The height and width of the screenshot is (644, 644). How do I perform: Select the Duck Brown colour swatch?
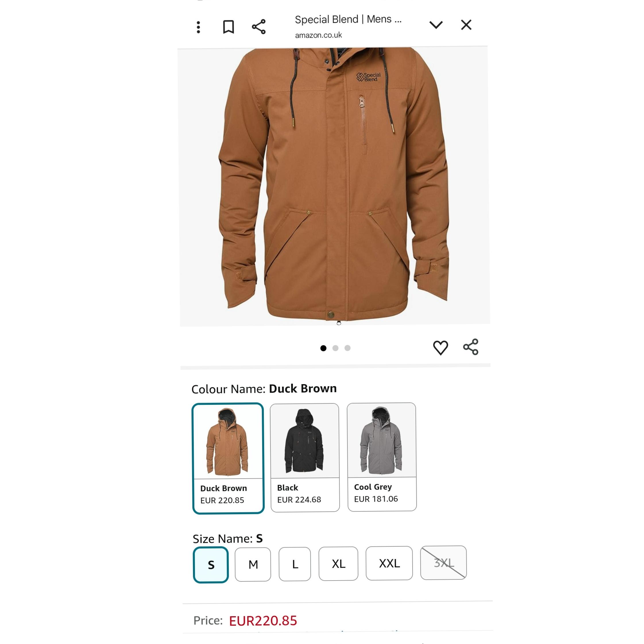click(228, 458)
